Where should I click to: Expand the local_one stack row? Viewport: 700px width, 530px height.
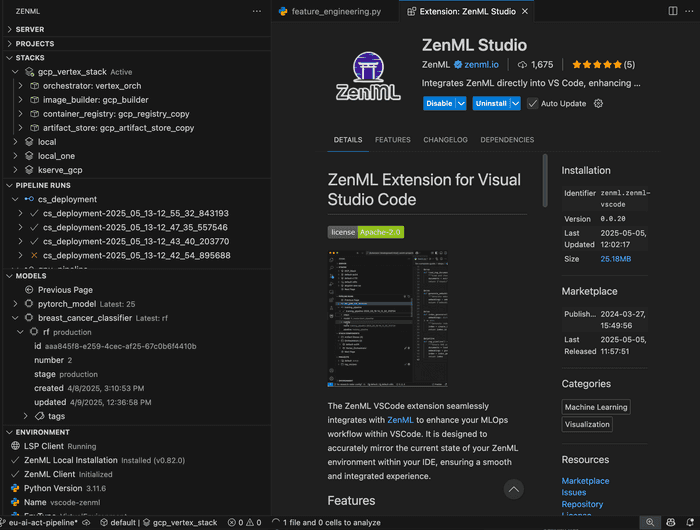[15, 156]
